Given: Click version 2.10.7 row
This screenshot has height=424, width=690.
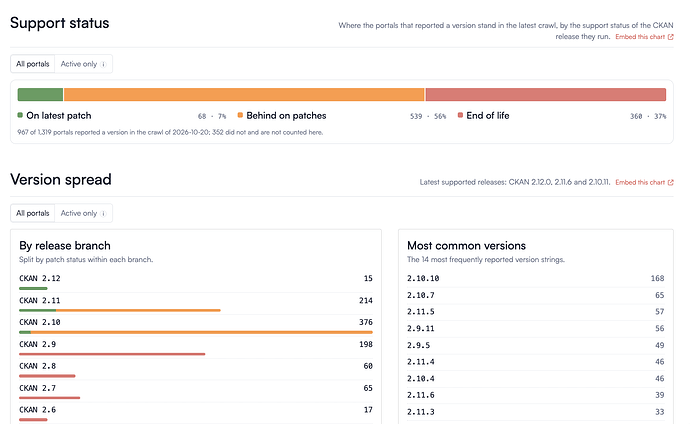Looking at the screenshot, I should point(536,295).
